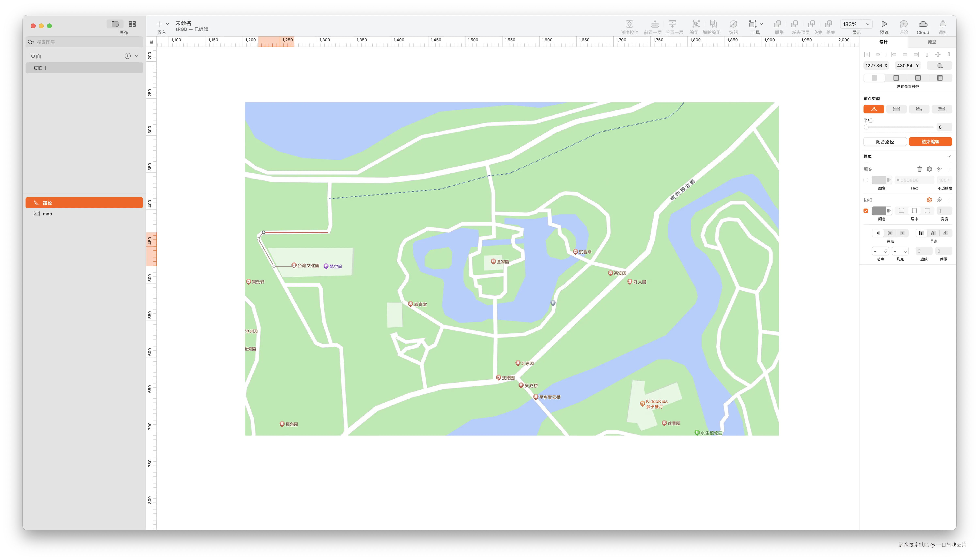The width and height of the screenshot is (979, 560).
Task: Switch to the 原型 tab
Action: [x=932, y=42]
